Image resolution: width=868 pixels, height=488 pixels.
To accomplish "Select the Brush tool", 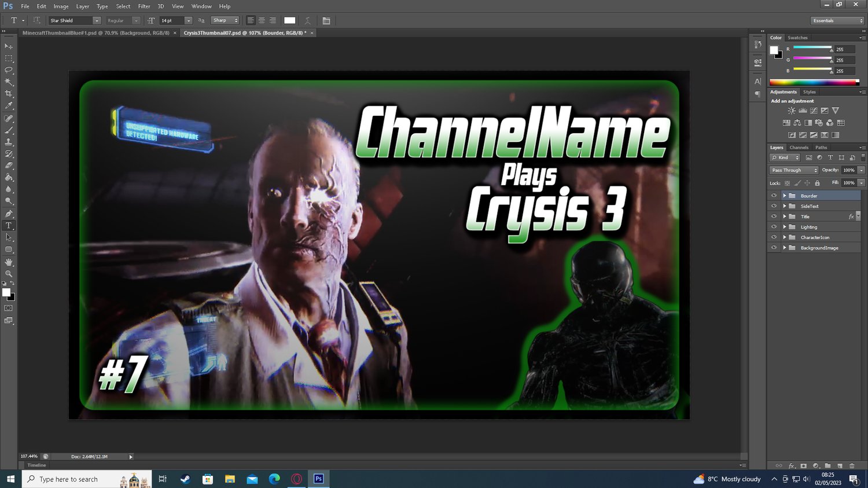I will (x=9, y=130).
